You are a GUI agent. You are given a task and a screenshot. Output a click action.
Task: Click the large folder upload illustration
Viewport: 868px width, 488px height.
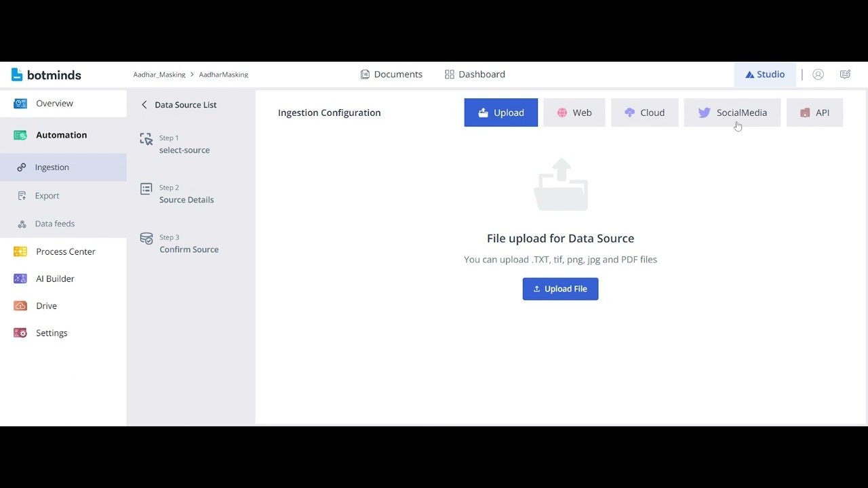pos(561,185)
